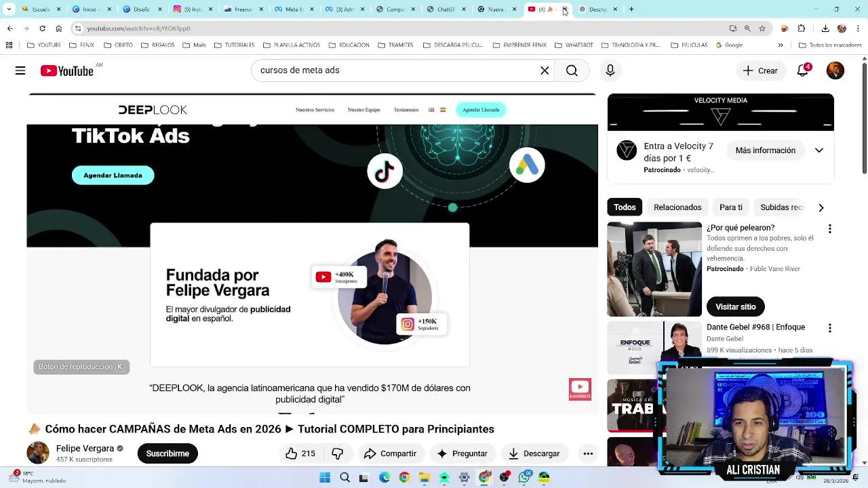Open more actions three-dot menu under video

pyautogui.click(x=588, y=453)
